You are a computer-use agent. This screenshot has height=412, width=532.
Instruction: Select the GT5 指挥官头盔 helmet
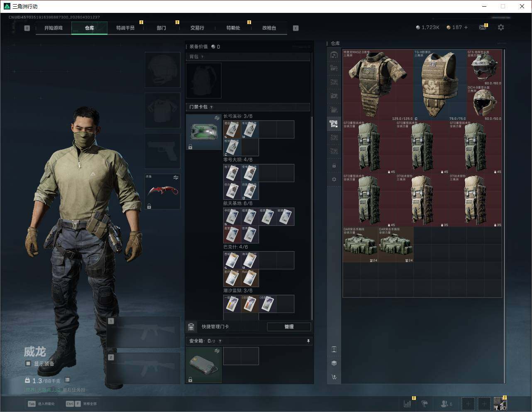click(x=484, y=68)
